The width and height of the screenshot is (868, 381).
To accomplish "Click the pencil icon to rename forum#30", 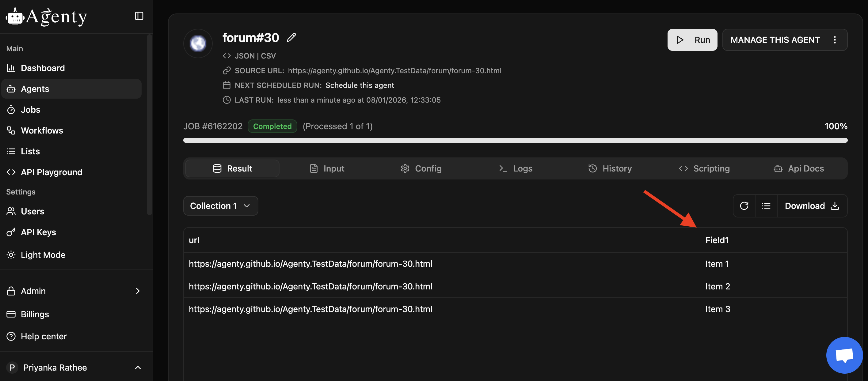I will point(291,37).
